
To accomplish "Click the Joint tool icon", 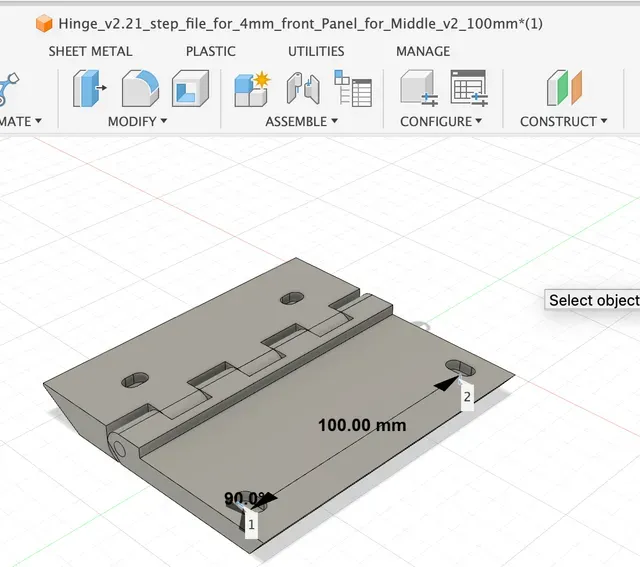I will click(x=303, y=88).
